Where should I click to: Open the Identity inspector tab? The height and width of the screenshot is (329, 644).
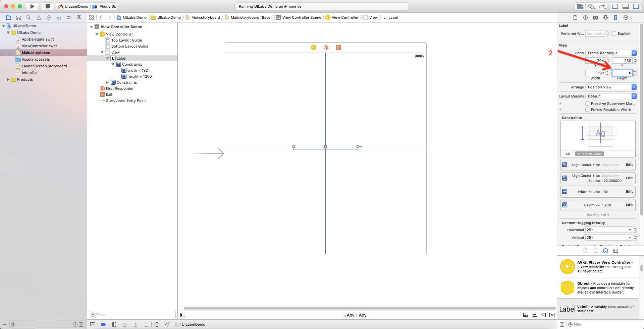tap(595, 17)
